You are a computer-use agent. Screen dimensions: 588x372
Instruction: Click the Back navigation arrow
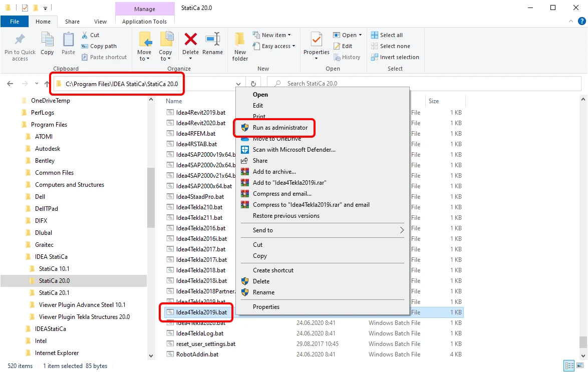(10, 84)
